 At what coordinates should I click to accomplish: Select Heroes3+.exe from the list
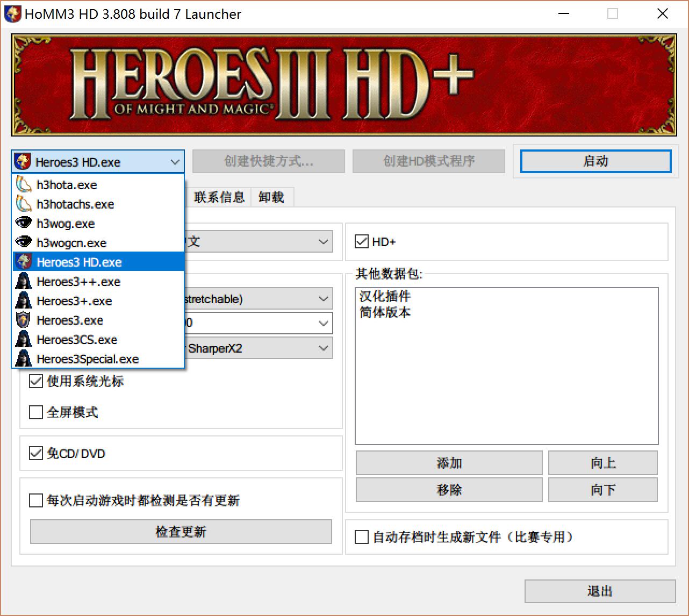tap(98, 300)
